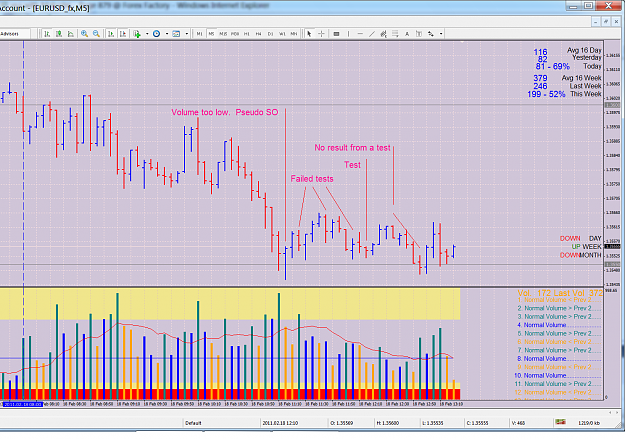Select the H1 timeframe
The width and height of the screenshot is (625, 439).
point(247,34)
